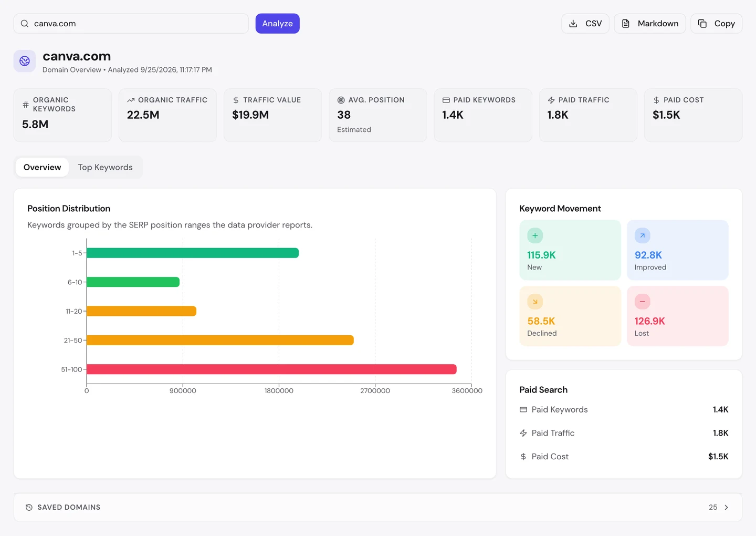Click the Paid Traffic bolt icon in Paid Search panel
Image resolution: width=756 pixels, height=536 pixels.
pos(523,433)
